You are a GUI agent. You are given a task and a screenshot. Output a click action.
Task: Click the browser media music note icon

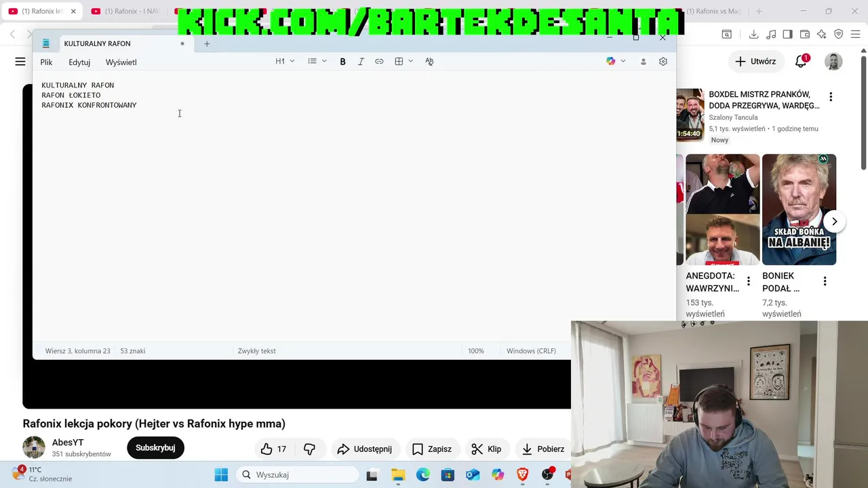(x=771, y=35)
